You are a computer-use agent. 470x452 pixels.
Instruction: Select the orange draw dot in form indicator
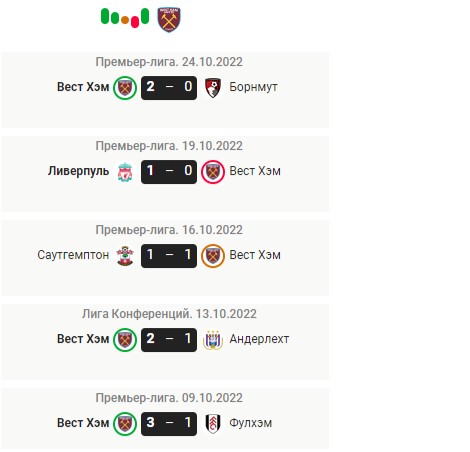[x=125, y=20]
